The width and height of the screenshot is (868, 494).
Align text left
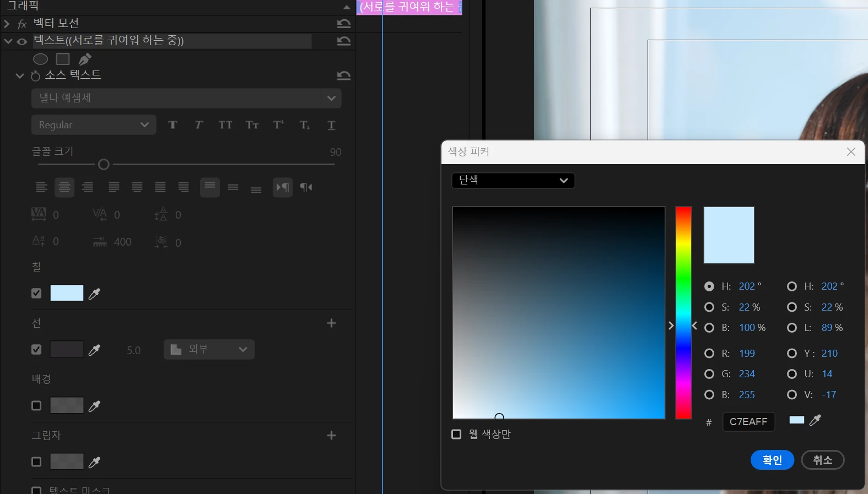click(41, 187)
